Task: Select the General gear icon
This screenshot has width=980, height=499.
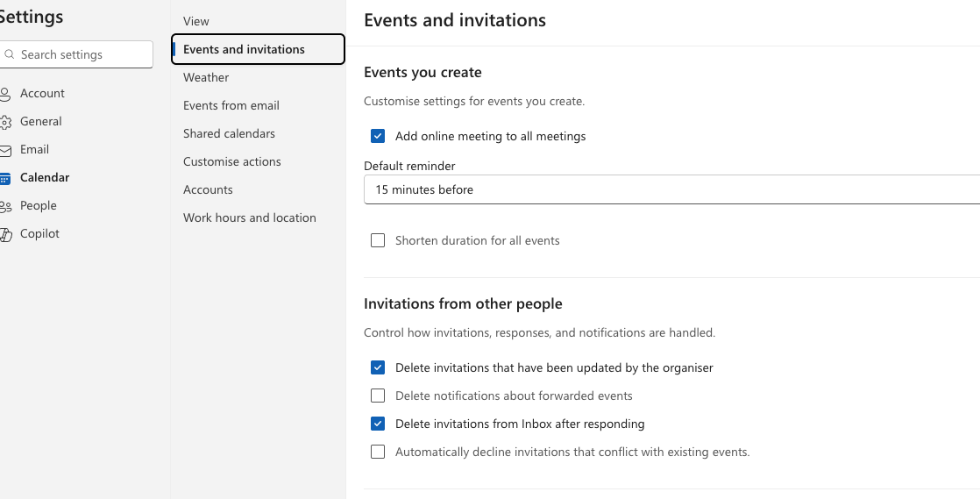Action: (5, 122)
